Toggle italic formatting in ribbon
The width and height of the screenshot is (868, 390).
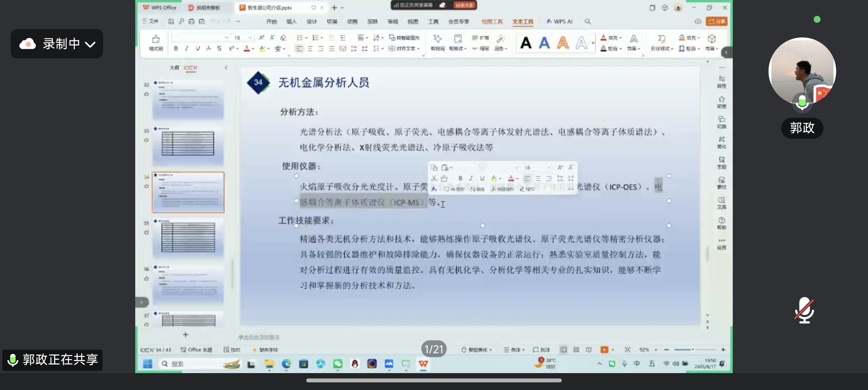click(186, 48)
